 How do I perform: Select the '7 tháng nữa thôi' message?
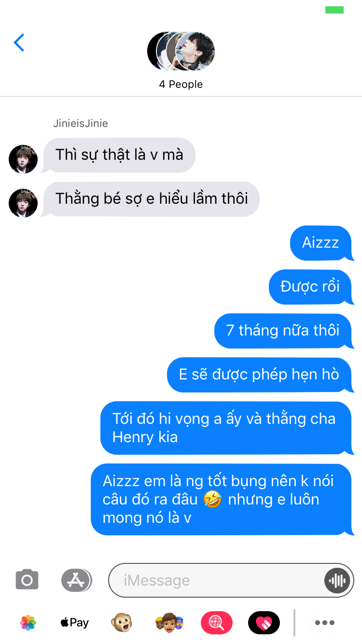(x=283, y=331)
